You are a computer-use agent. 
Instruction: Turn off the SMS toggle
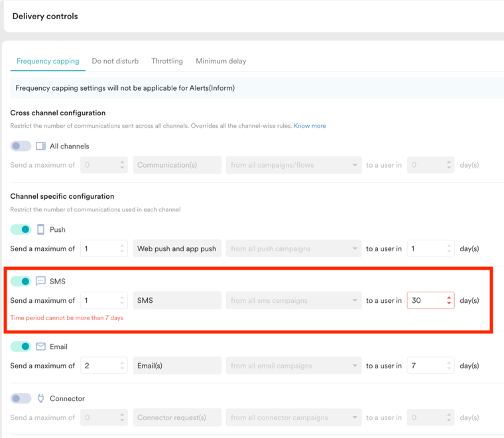[x=21, y=281]
